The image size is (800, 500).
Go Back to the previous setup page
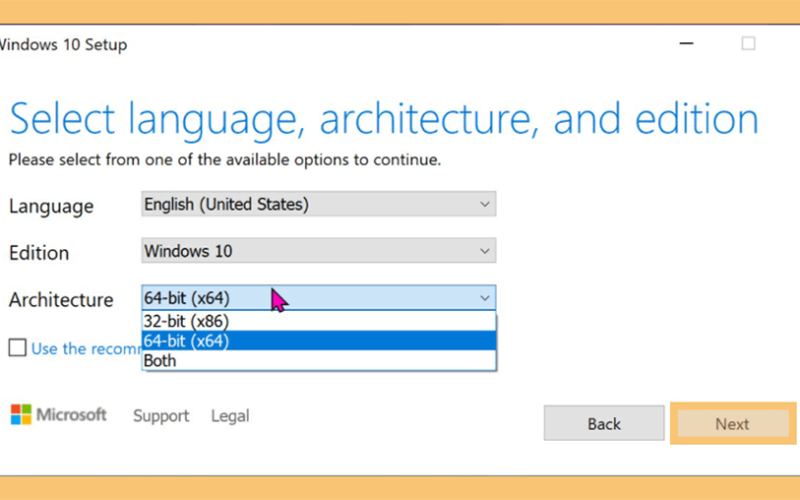click(604, 423)
